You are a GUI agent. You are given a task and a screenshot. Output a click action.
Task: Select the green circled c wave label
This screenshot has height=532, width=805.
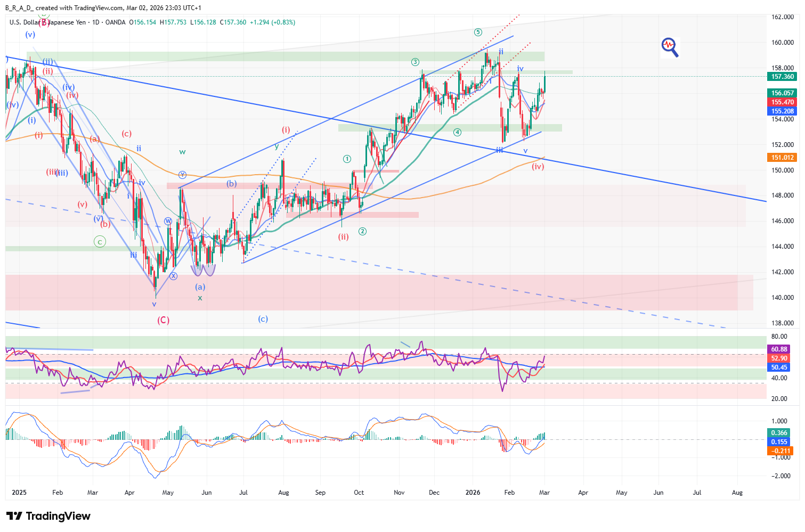click(x=100, y=242)
